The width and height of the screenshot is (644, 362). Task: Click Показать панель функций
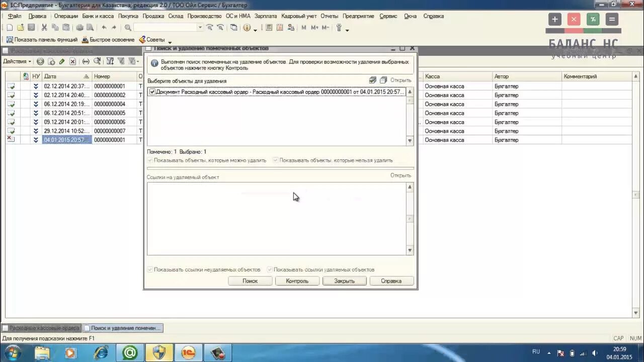42,40
